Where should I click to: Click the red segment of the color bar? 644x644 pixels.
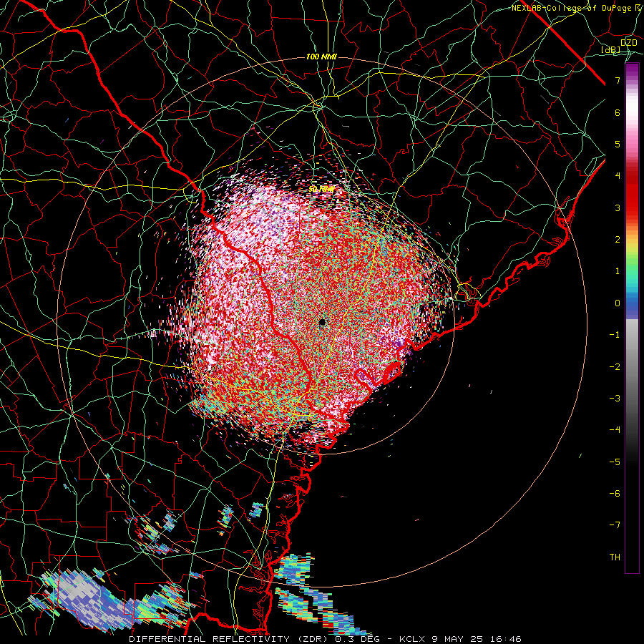[x=632, y=197]
